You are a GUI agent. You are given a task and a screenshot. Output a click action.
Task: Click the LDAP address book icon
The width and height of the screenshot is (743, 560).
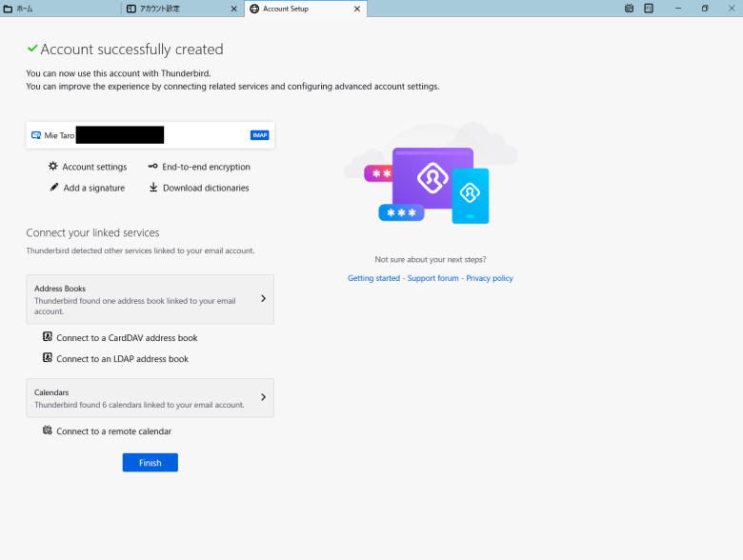(x=48, y=358)
